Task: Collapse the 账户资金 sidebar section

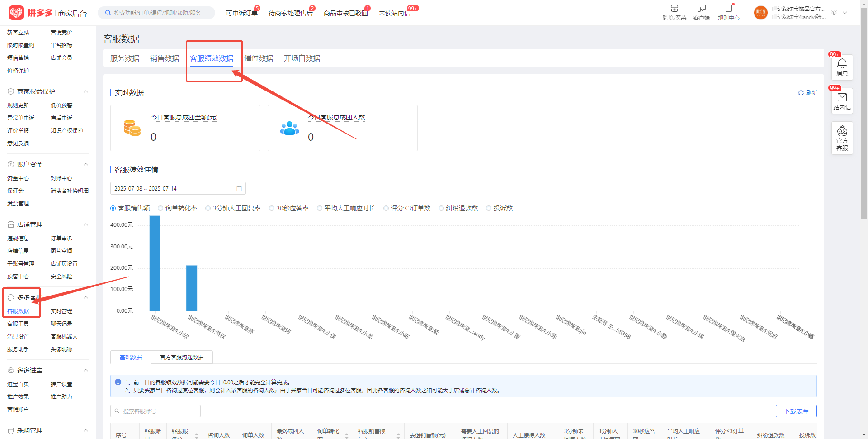Action: (86, 164)
